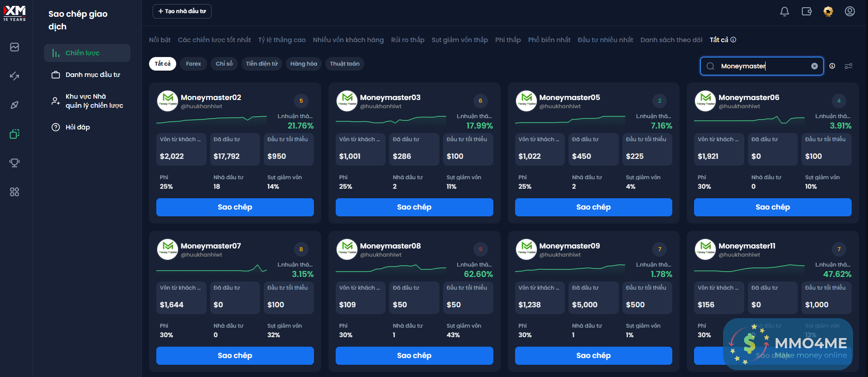Open the Moneymaster08 strategy title
The image size is (868, 377).
click(391, 246)
